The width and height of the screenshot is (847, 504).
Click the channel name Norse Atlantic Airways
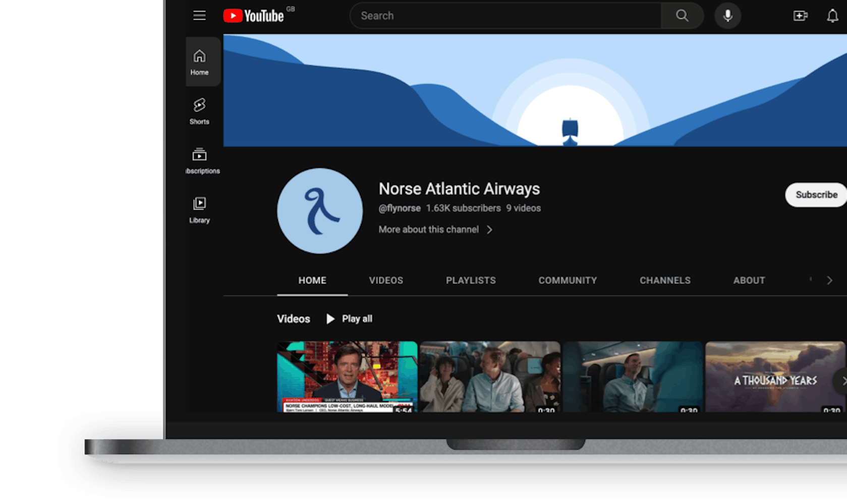pyautogui.click(x=459, y=189)
